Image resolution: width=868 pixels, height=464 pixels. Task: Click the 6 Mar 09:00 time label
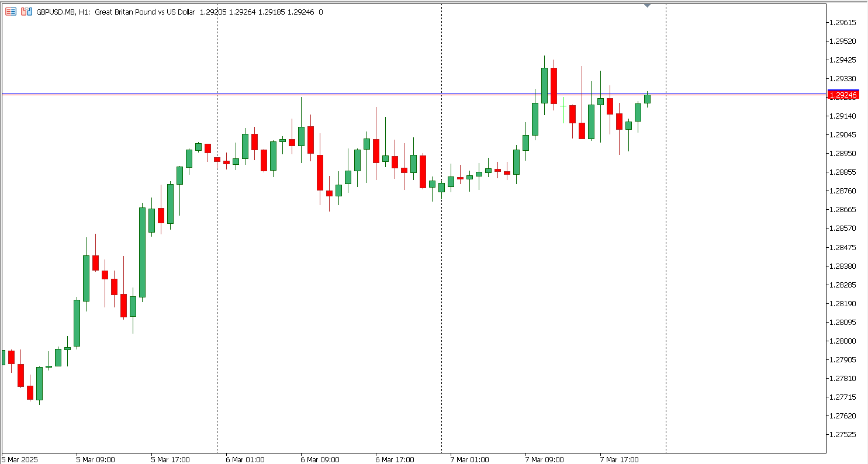320,459
